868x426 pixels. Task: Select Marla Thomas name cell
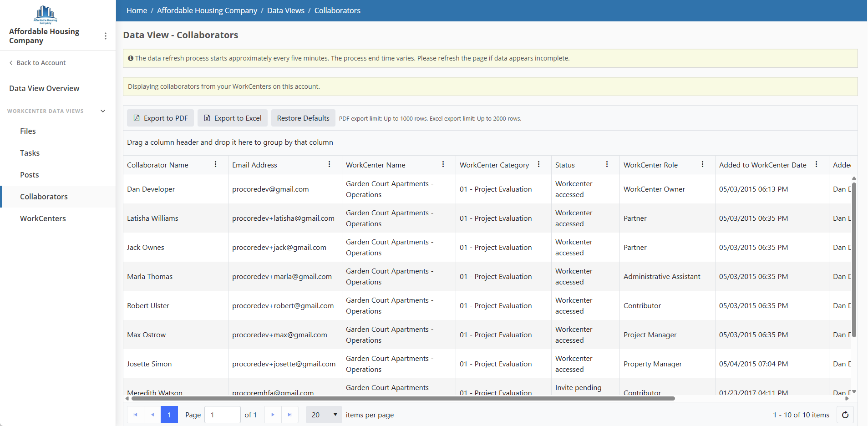176,276
